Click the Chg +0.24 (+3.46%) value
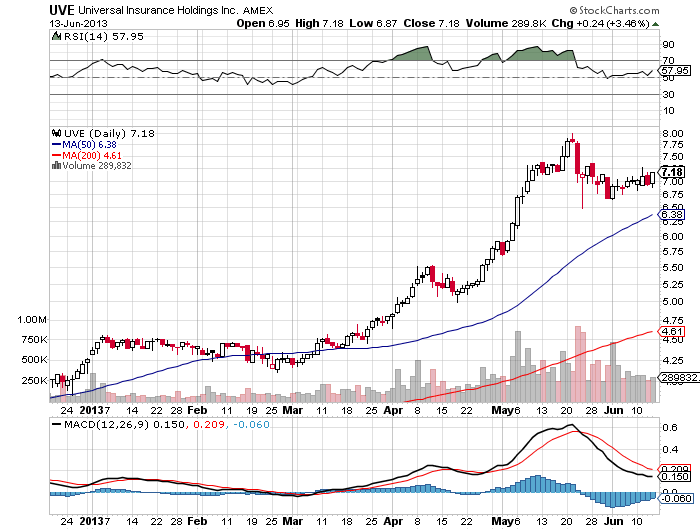Viewport: 700px width, 530px height. point(600,23)
